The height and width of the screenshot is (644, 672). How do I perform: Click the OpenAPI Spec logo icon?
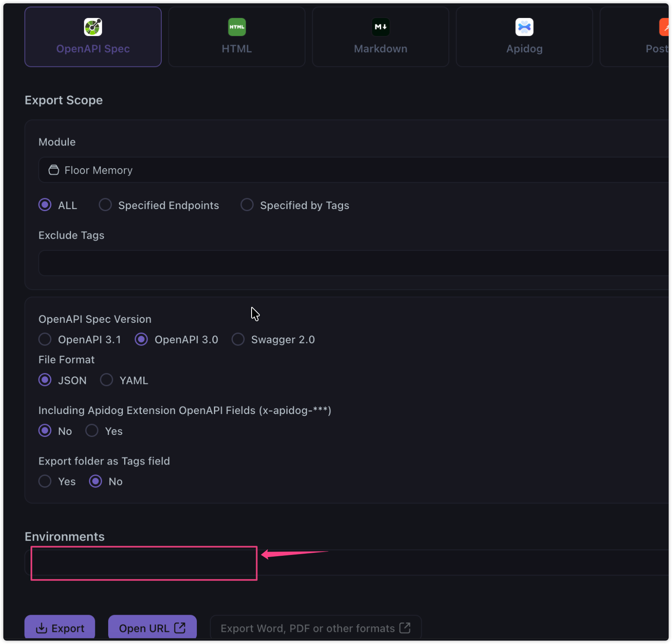93,27
